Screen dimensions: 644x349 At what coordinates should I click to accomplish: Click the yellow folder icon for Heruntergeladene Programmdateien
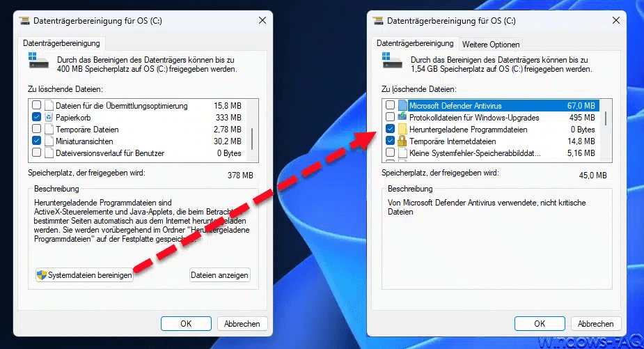coord(402,130)
